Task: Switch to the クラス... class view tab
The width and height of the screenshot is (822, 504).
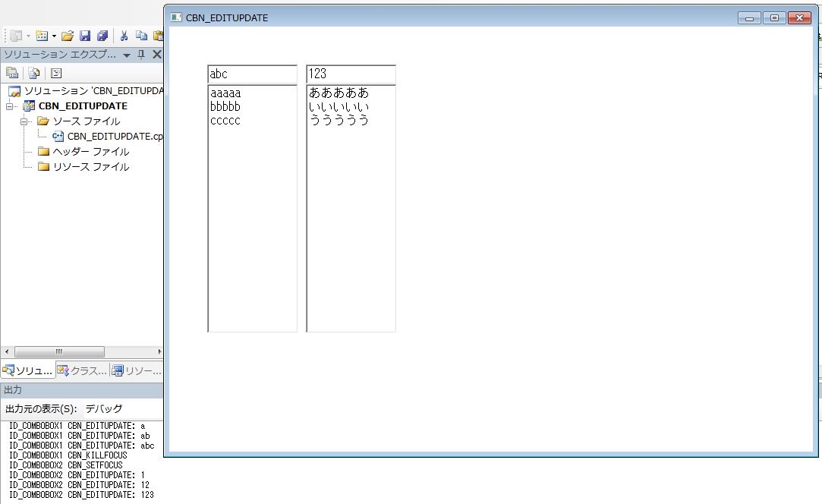Action: (x=82, y=370)
